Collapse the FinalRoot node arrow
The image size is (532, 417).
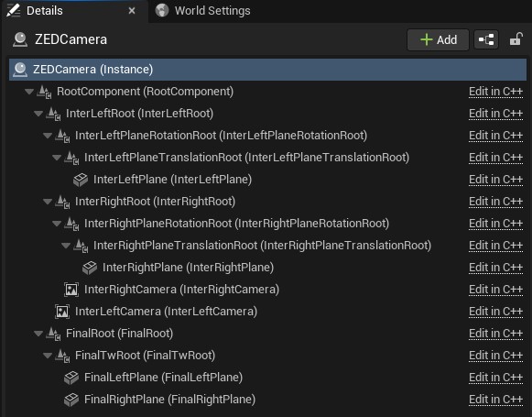38,334
